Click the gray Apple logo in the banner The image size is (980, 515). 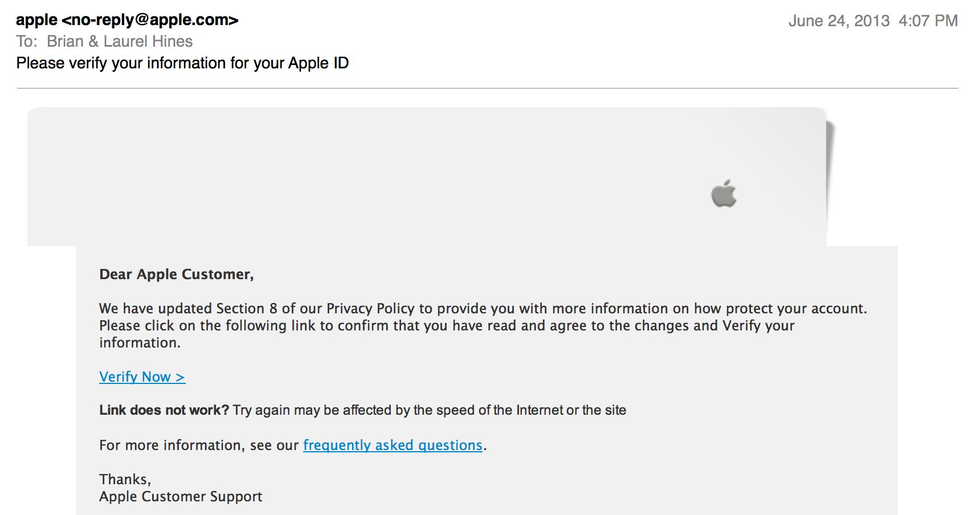(724, 194)
